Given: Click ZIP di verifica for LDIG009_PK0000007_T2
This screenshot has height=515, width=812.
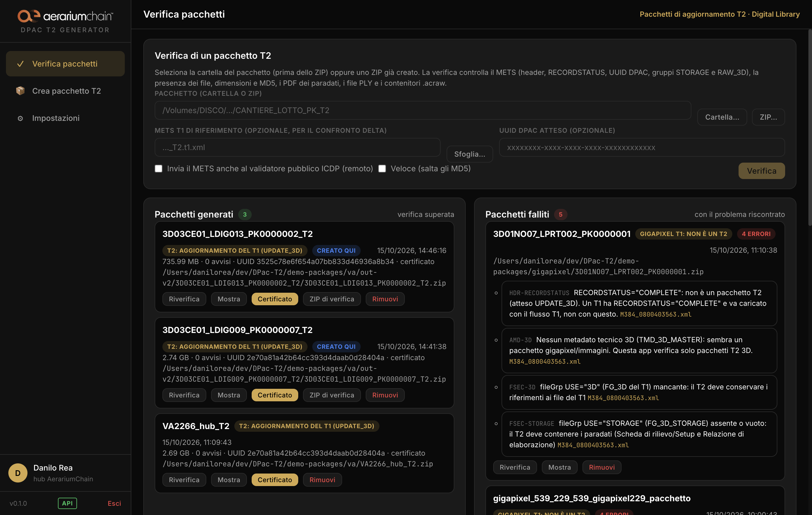Looking at the screenshot, I should [x=332, y=395].
